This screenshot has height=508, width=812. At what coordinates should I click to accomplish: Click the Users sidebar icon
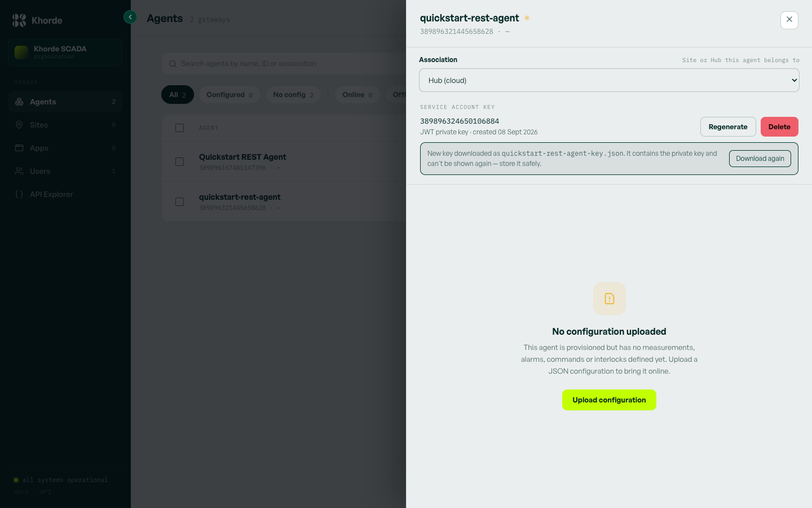click(x=19, y=171)
